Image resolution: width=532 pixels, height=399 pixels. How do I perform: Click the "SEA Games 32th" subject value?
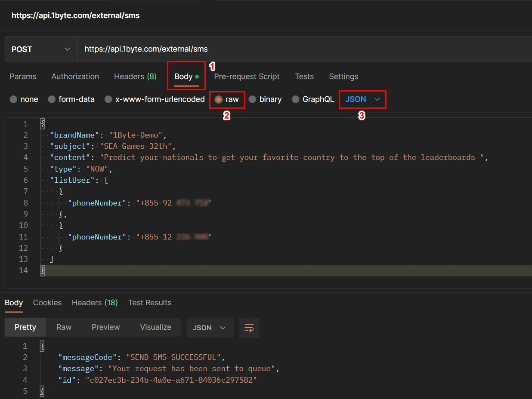[136, 146]
